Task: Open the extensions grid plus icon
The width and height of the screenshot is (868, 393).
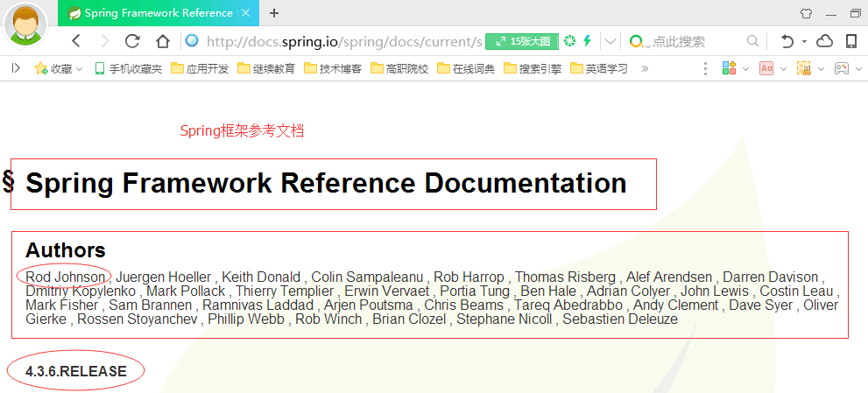Action: point(729,68)
